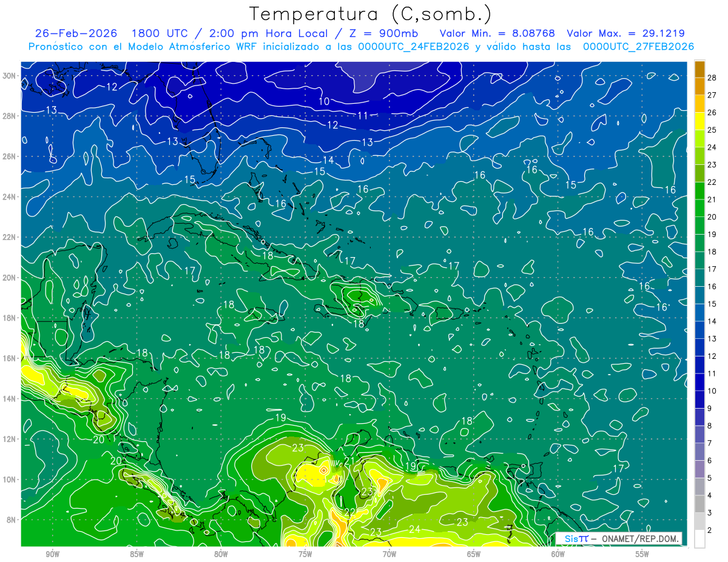Image resolution: width=728 pixels, height=562 pixels.
Task: Select the pressure level "Z = 900mb"
Action: 383,33
